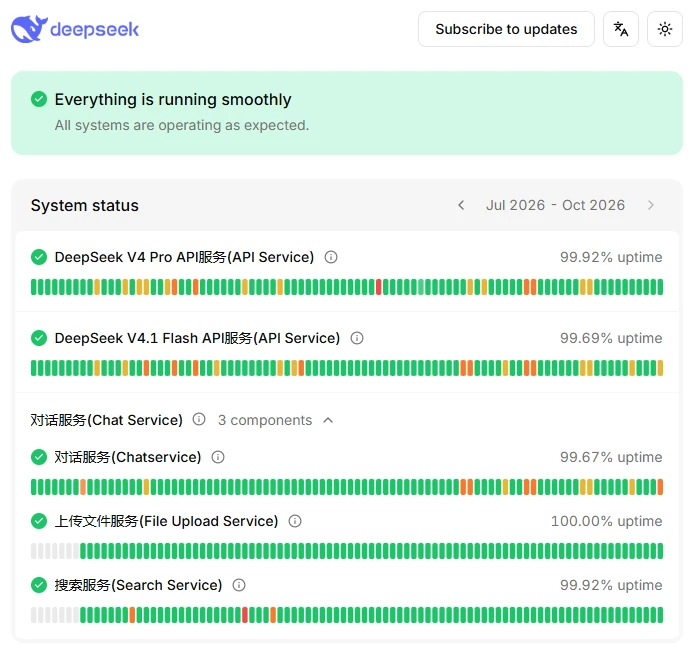Click the last yellow bar in V4.1 Flash timeline
Viewport: 695px width, 656px height.
(x=660, y=368)
